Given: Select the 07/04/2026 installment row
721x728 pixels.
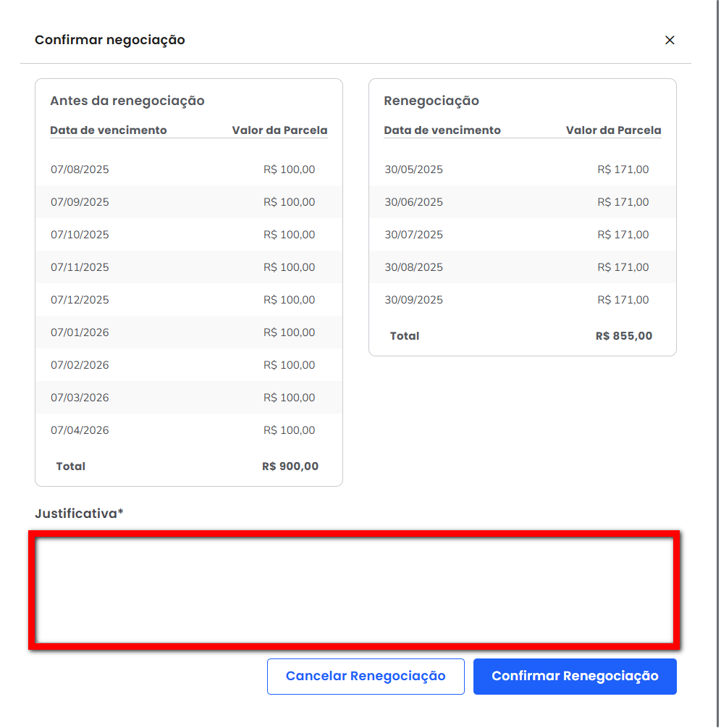Looking at the screenshot, I should pyautogui.click(x=189, y=430).
